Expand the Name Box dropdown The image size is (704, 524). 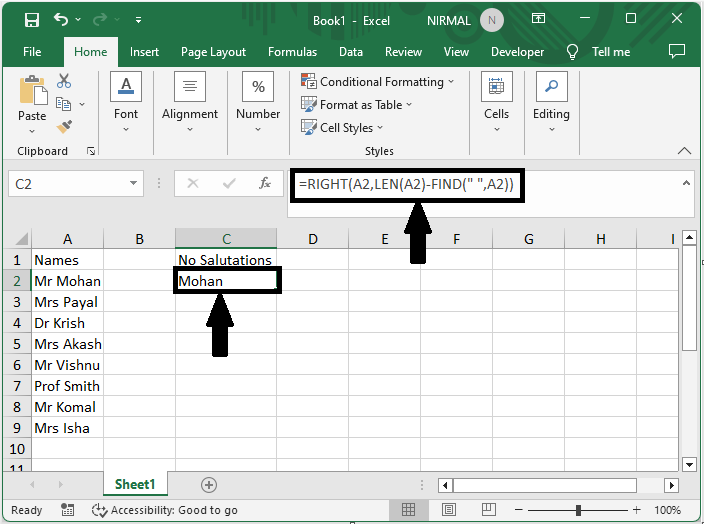tap(135, 184)
